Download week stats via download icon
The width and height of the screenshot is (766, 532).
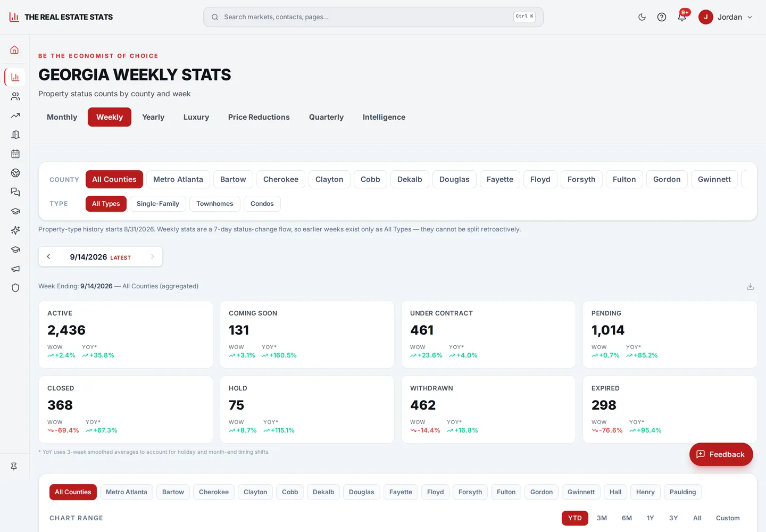tap(750, 286)
